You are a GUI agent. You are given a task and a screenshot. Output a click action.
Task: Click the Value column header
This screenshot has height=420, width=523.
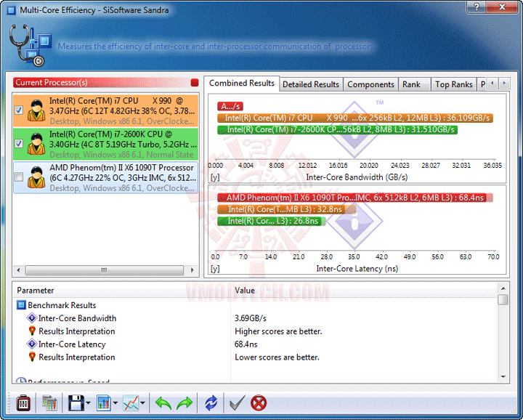pos(364,290)
